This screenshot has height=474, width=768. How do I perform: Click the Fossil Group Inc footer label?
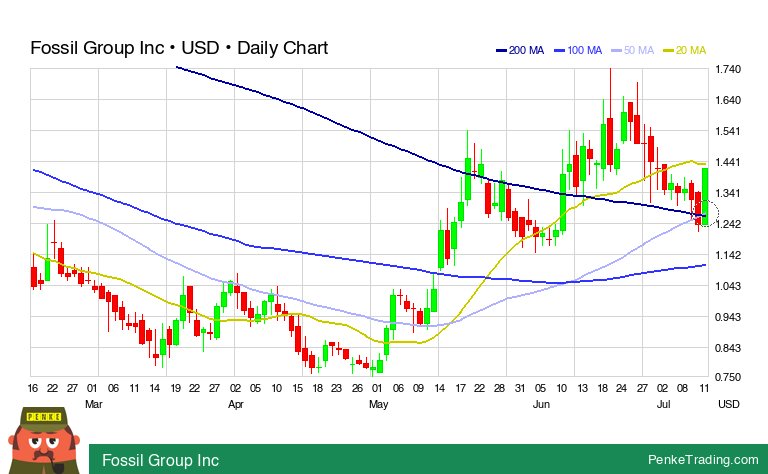(x=160, y=460)
